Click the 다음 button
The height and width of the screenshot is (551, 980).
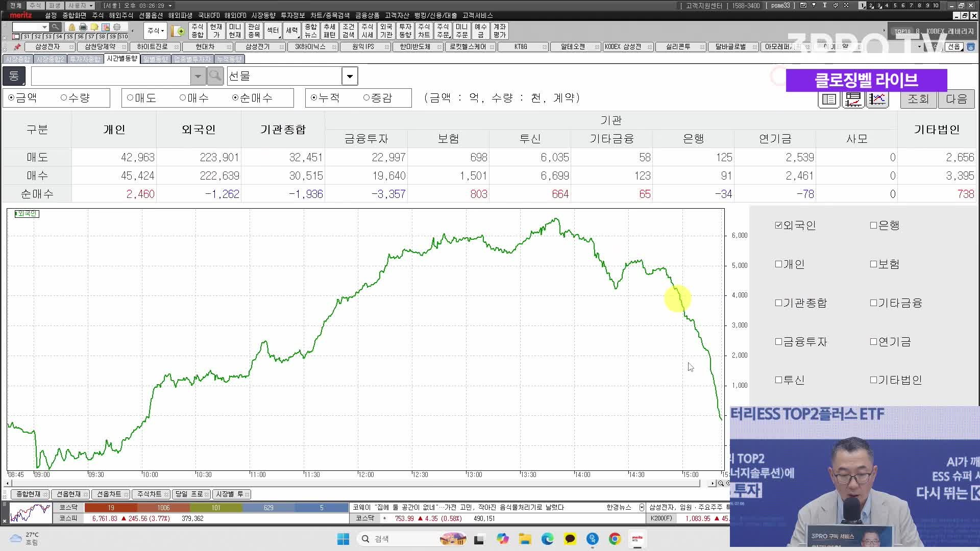(957, 99)
